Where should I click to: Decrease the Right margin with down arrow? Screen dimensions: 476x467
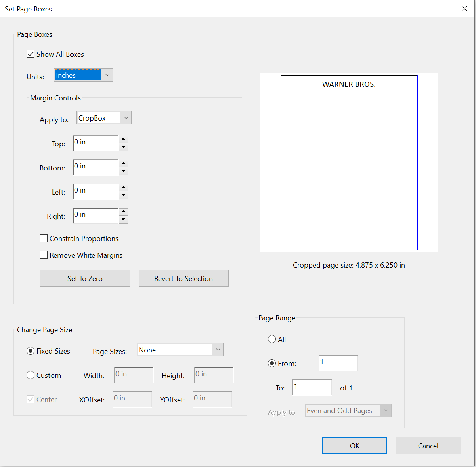coord(124,220)
